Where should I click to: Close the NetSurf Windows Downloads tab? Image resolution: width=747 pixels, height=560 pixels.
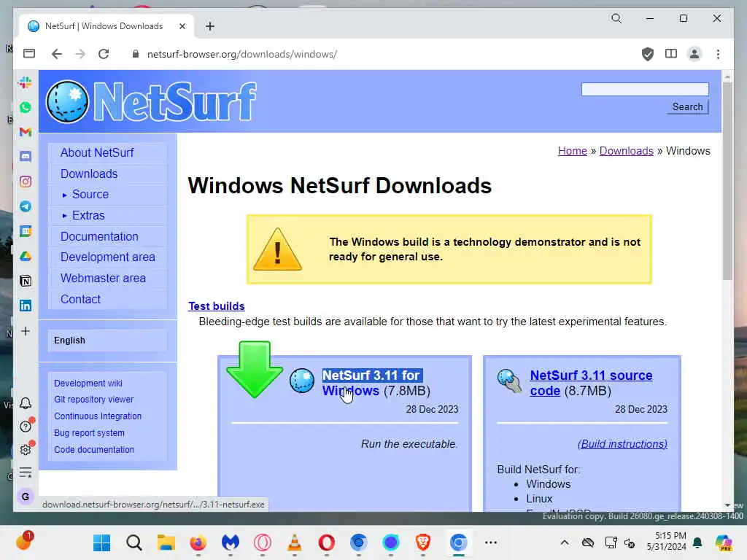pos(182,26)
